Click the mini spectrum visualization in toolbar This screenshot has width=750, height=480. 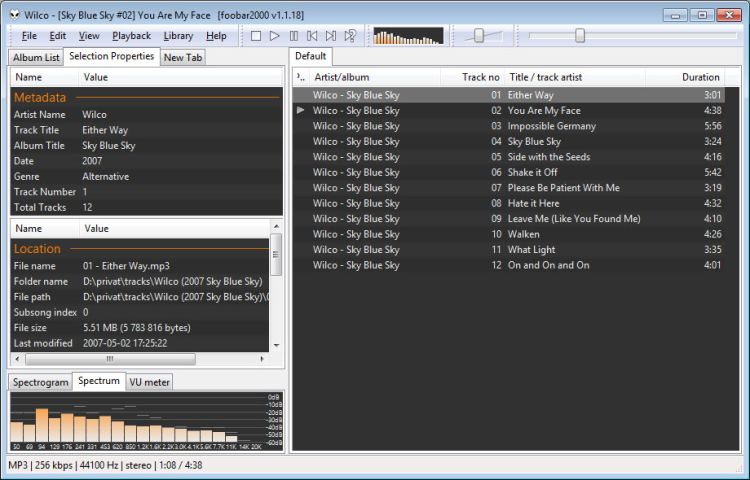(408, 36)
